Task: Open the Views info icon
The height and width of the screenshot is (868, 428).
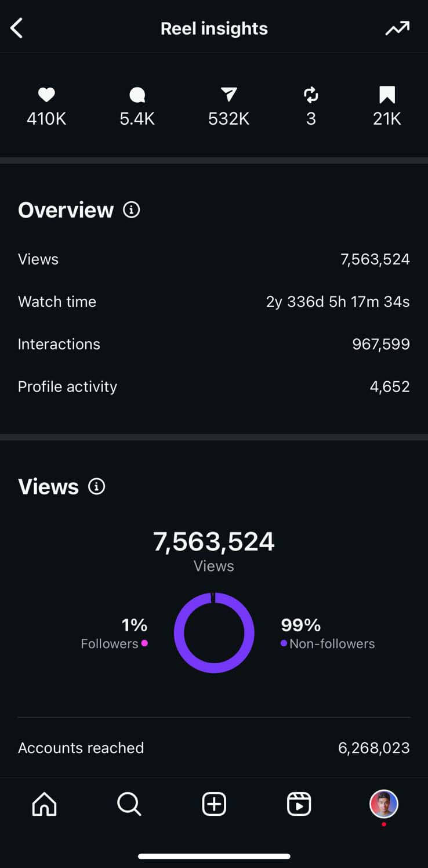Action: pyautogui.click(x=96, y=486)
